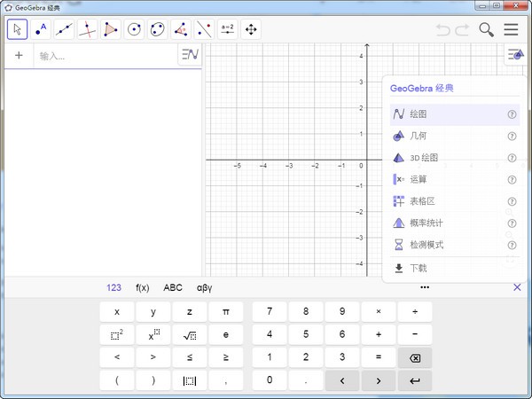Image resolution: width=532 pixels, height=399 pixels.
Task: Click the 下载 download link
Action: pyautogui.click(x=419, y=268)
